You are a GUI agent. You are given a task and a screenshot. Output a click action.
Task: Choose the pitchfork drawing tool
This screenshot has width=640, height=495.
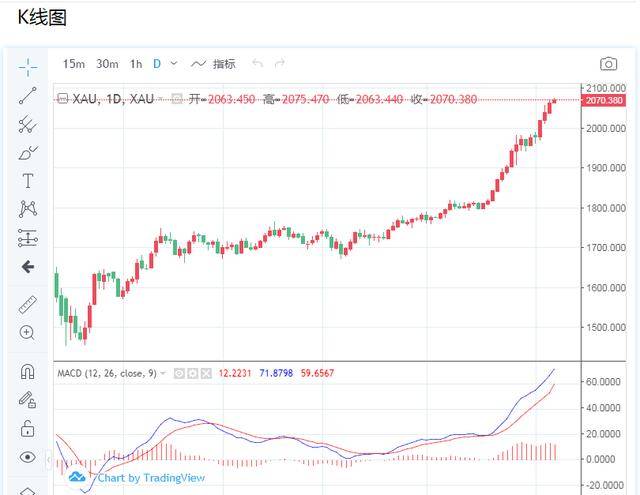coord(28,124)
